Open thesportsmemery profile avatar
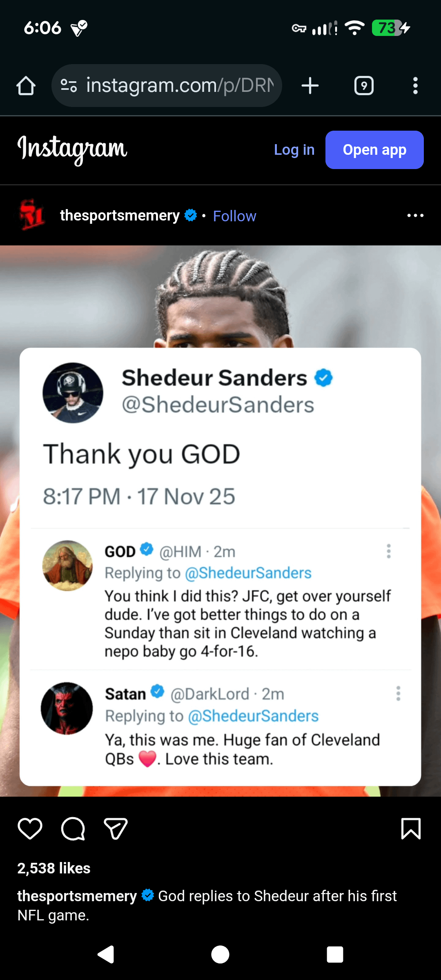Image resolution: width=441 pixels, height=980 pixels. [x=32, y=215]
